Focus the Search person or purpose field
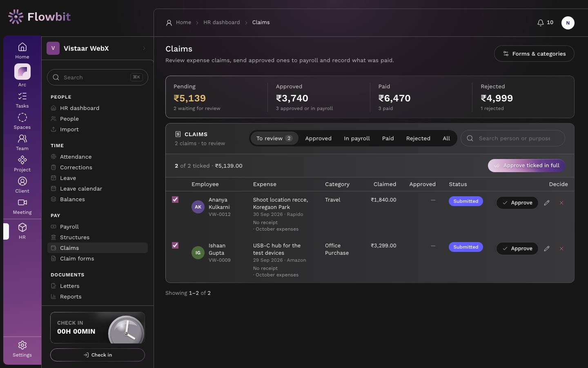This screenshot has height=368, width=588. [513, 138]
